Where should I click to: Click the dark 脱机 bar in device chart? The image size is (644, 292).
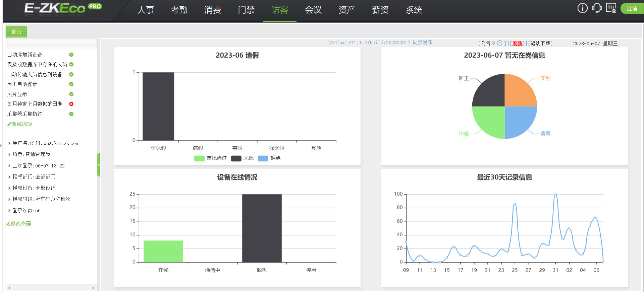[x=262, y=228]
